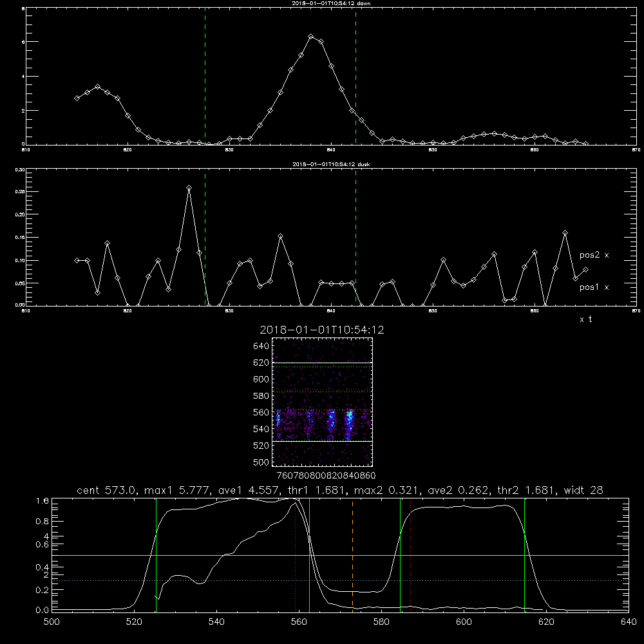The image size is (644, 644).
Task: Click the small left peak marker in dawn plot
Action: [x=97, y=87]
